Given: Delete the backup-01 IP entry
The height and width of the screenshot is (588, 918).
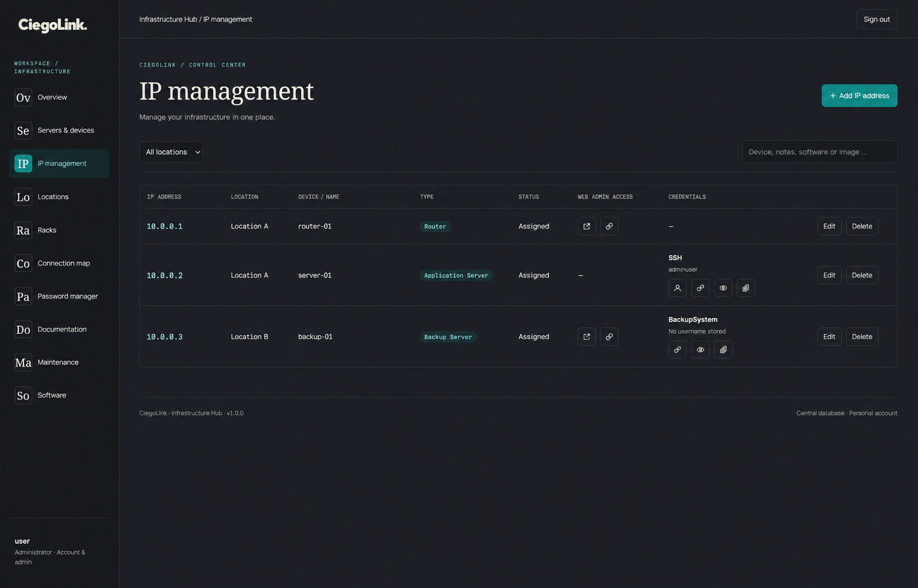Looking at the screenshot, I should tap(862, 337).
